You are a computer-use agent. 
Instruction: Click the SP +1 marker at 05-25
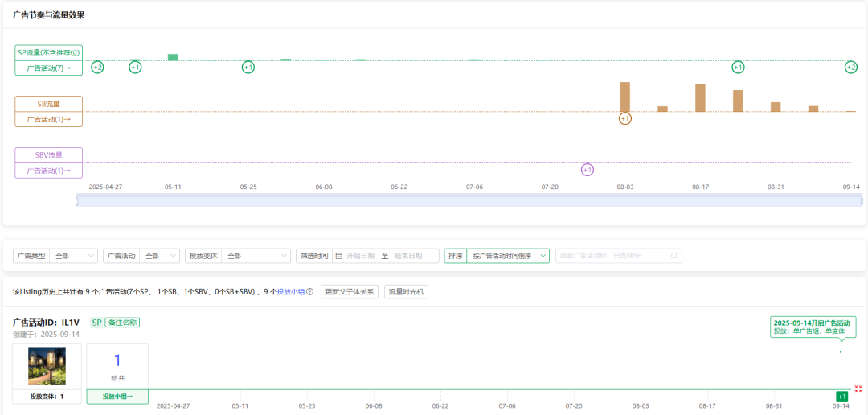[248, 67]
